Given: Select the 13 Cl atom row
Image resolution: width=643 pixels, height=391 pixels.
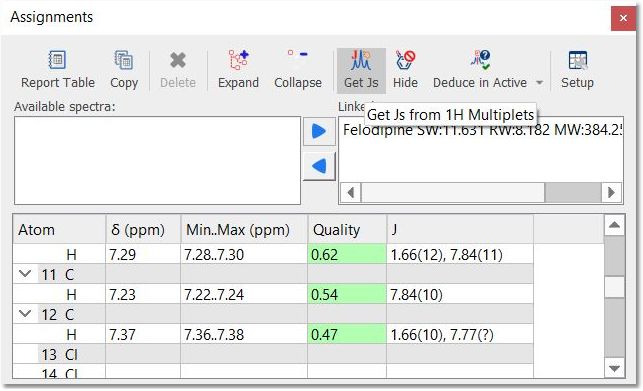Looking at the screenshot, I should (x=273, y=354).
